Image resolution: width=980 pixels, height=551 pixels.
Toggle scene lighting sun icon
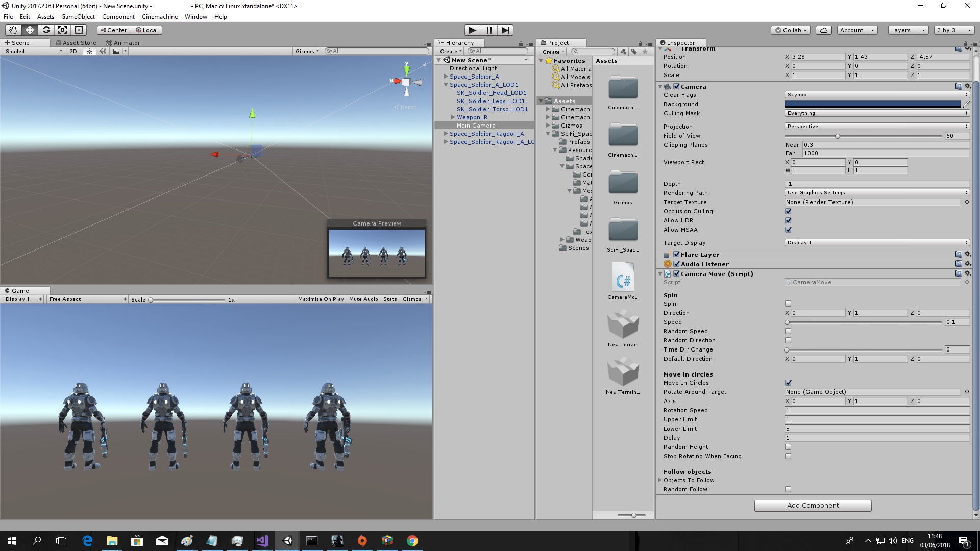click(89, 51)
